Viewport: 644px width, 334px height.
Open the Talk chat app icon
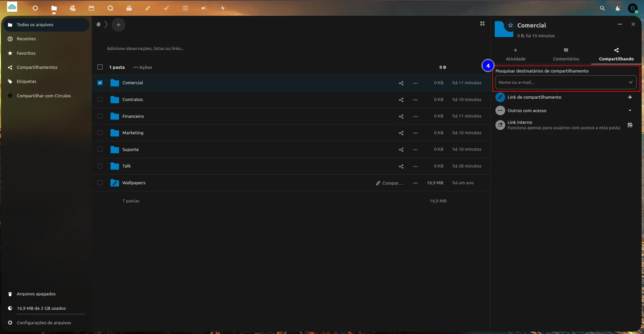[x=110, y=8]
